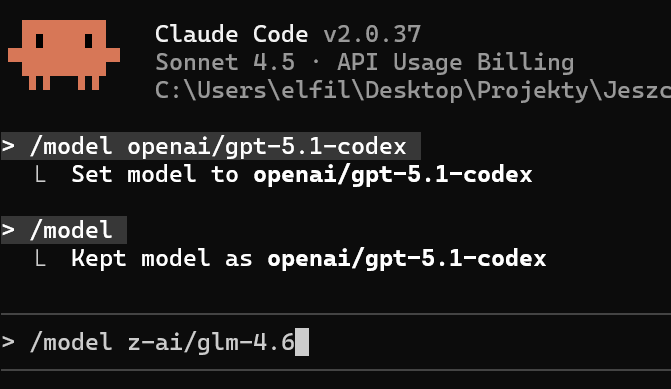The height and width of the screenshot is (389, 671).
Task: Click the "Claude Code" title text
Action: coord(232,34)
